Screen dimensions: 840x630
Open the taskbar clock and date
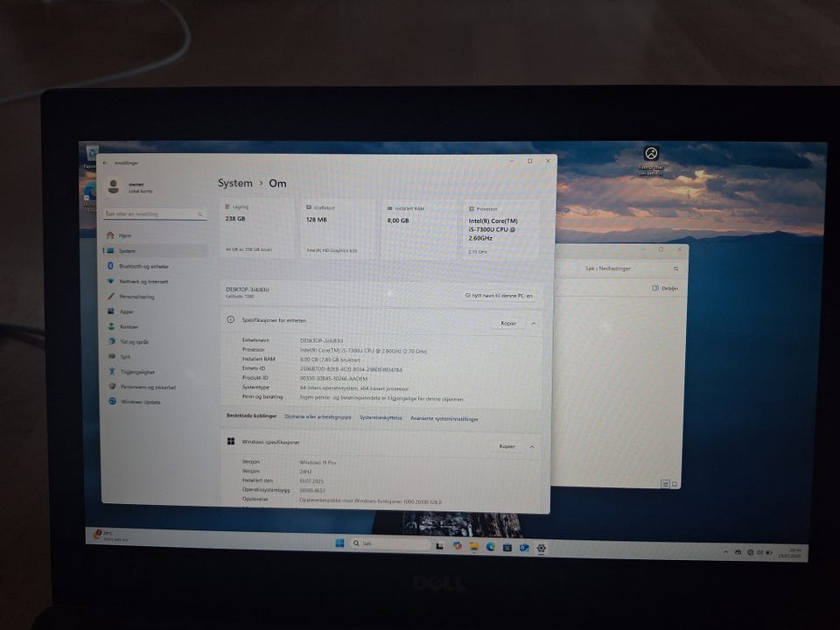click(789, 553)
